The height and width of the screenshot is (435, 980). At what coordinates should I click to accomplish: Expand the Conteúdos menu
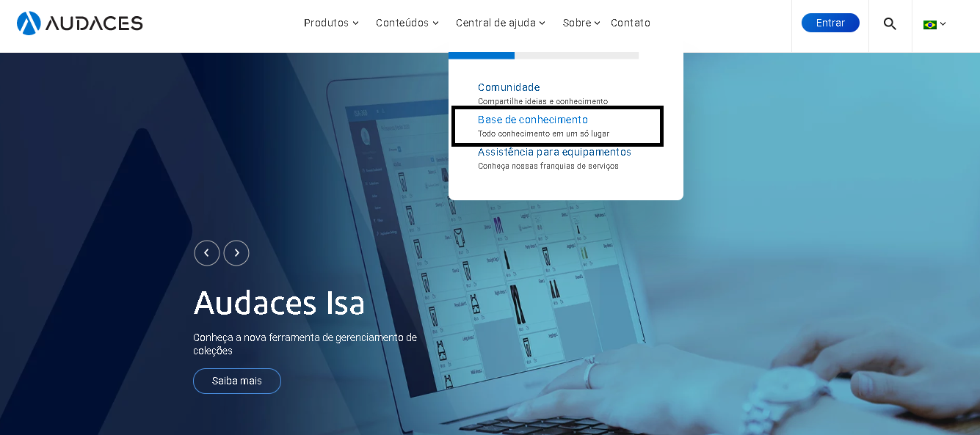click(x=407, y=23)
